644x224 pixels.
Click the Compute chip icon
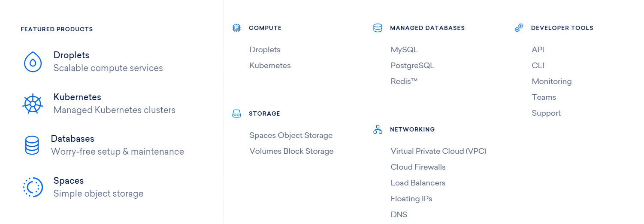[x=236, y=28]
